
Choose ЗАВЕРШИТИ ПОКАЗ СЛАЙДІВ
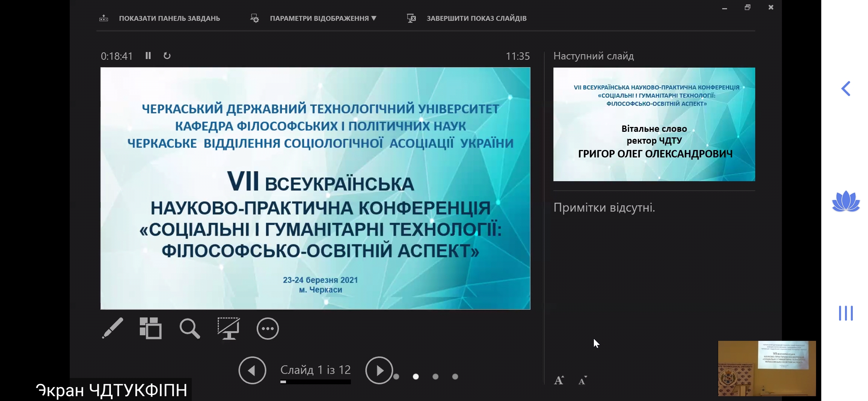click(x=476, y=18)
